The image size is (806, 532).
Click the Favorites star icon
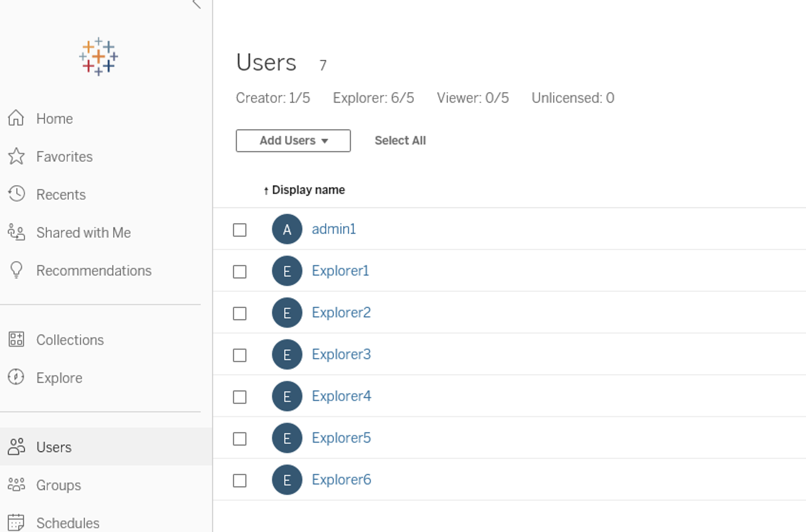[x=16, y=156]
